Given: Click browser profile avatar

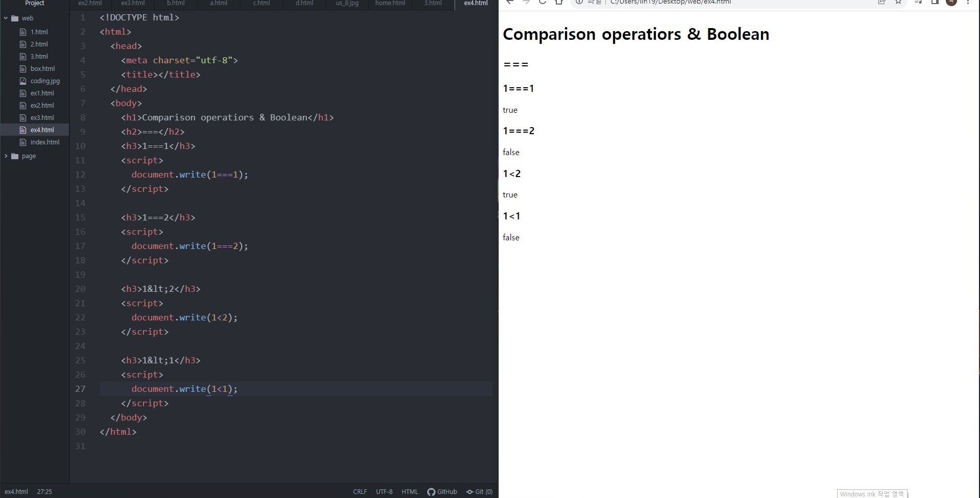Looking at the screenshot, I should coord(951,2).
